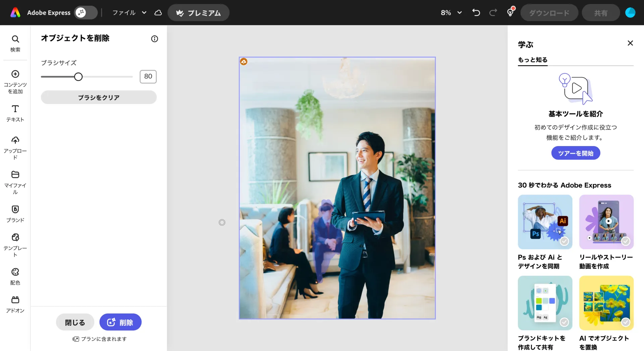Viewport: 644px width, 351px height.
Task: Open the AI でオブジェクトを置換 tutorial thumbnail
Action: pyautogui.click(x=606, y=303)
